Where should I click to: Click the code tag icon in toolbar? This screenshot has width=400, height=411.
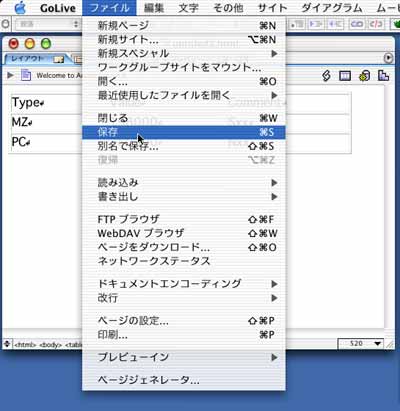pos(376,24)
